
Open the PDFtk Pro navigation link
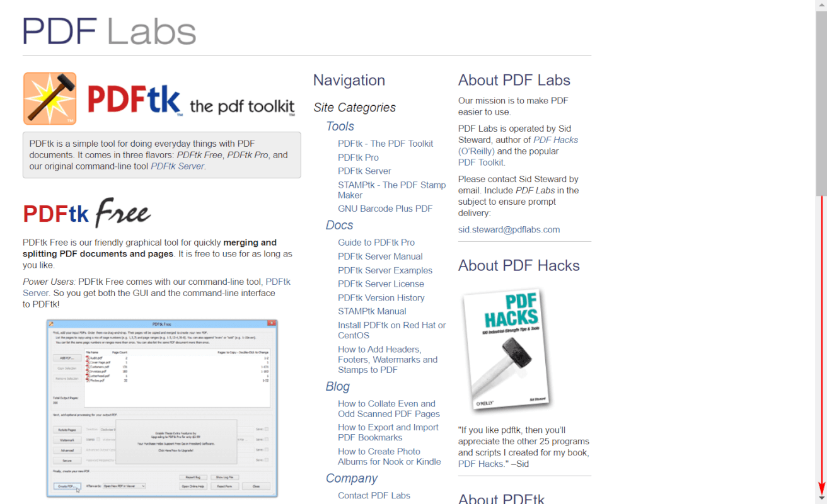point(358,157)
